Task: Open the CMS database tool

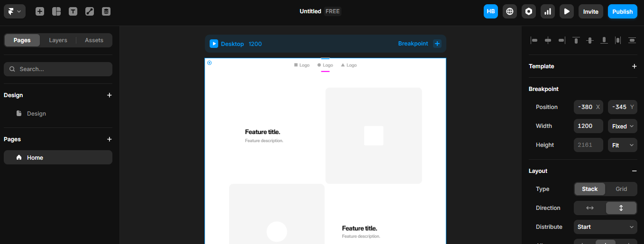Action: pyautogui.click(x=106, y=11)
